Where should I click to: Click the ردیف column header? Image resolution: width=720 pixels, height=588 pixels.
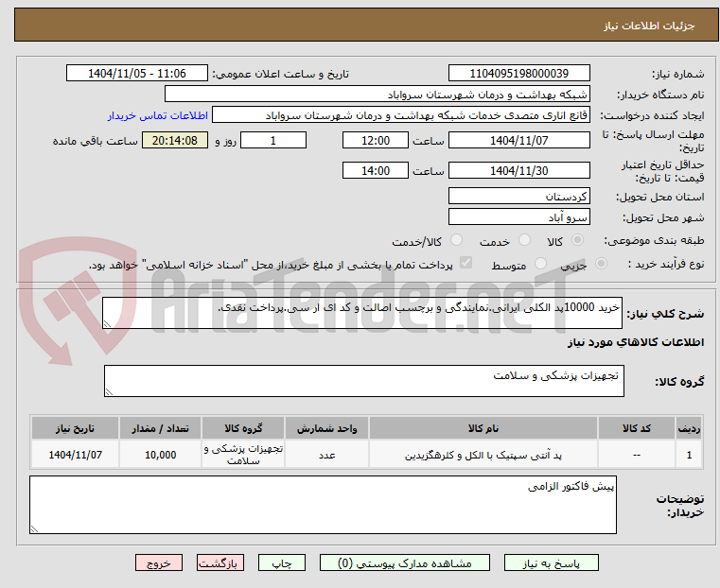click(x=689, y=428)
